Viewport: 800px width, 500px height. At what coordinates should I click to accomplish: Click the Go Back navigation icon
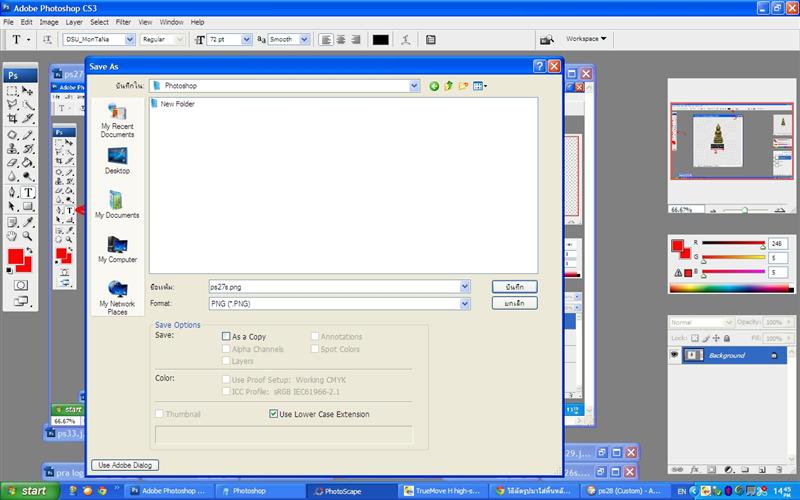[435, 87]
